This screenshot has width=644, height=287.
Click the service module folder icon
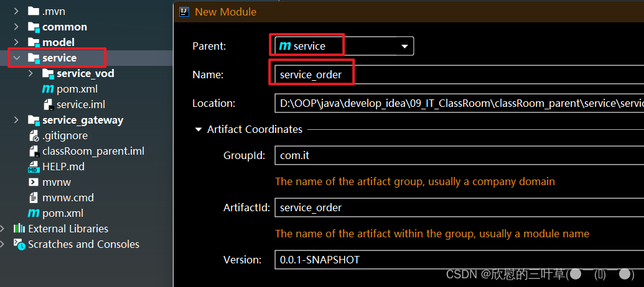click(x=34, y=58)
